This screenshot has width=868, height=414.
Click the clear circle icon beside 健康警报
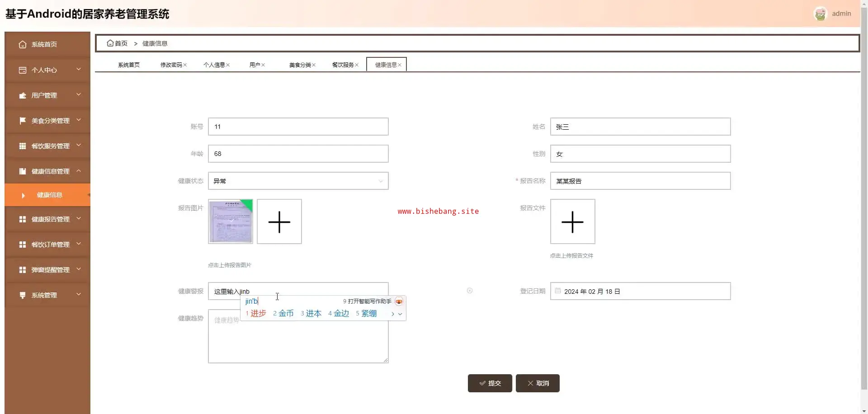(x=470, y=291)
